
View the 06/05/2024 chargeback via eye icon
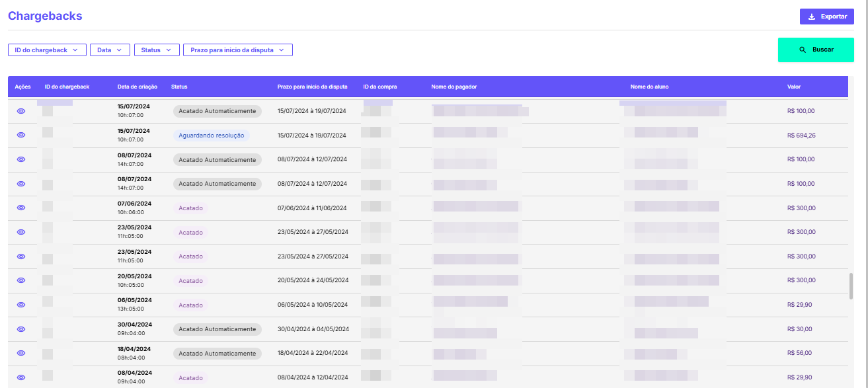[21, 305]
